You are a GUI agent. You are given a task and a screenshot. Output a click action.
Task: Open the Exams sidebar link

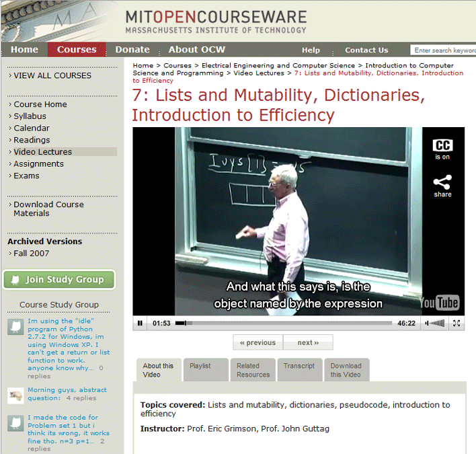click(26, 176)
